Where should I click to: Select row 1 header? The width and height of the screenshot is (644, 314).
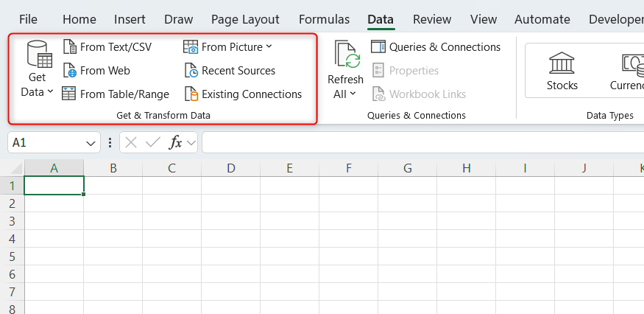pyautogui.click(x=13, y=186)
